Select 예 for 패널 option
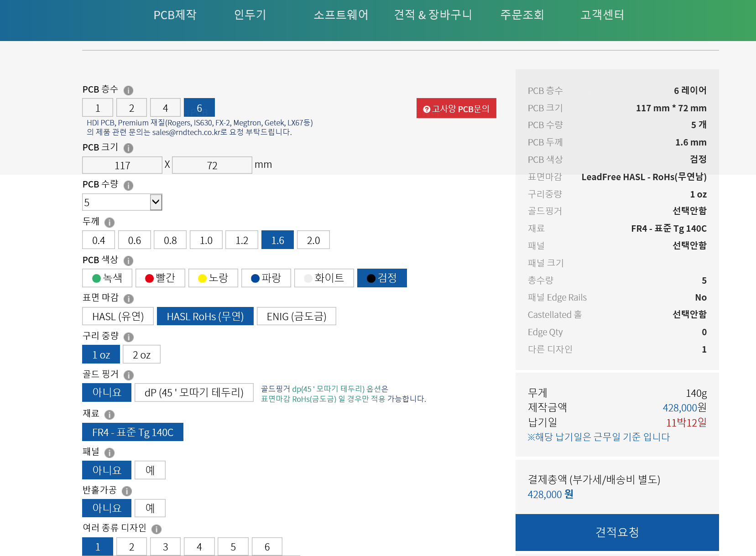The height and width of the screenshot is (556, 756). point(150,470)
